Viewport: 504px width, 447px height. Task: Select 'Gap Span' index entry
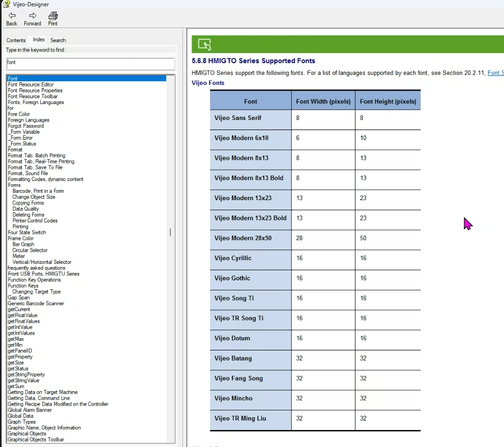[19, 297]
